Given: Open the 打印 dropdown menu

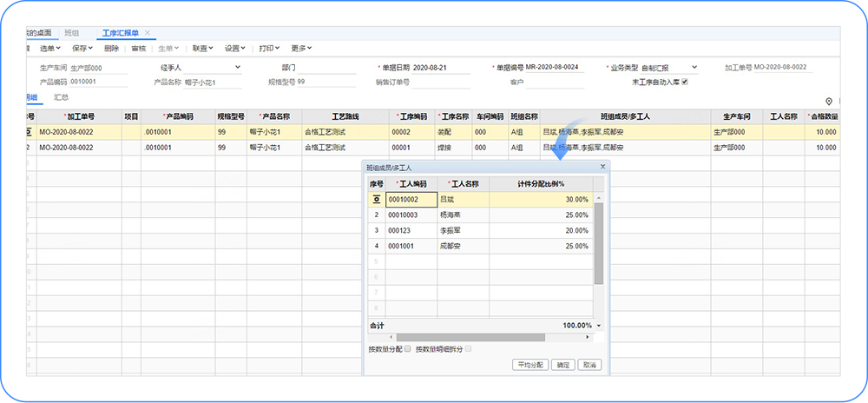Looking at the screenshot, I should [x=269, y=48].
